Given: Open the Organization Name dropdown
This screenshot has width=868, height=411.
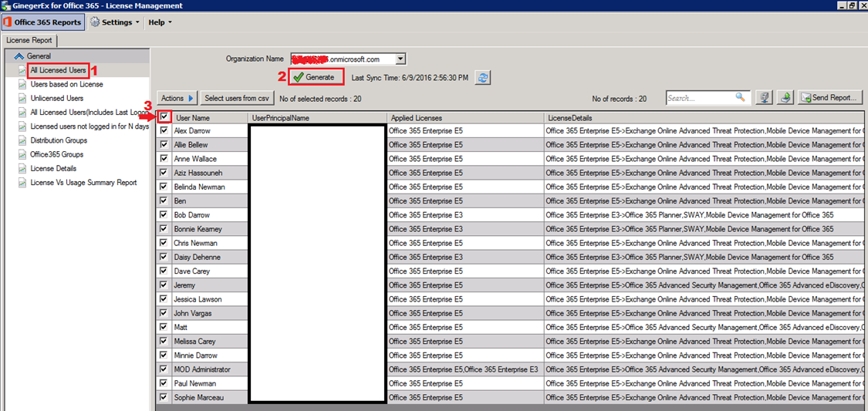Looking at the screenshot, I should click(x=402, y=59).
